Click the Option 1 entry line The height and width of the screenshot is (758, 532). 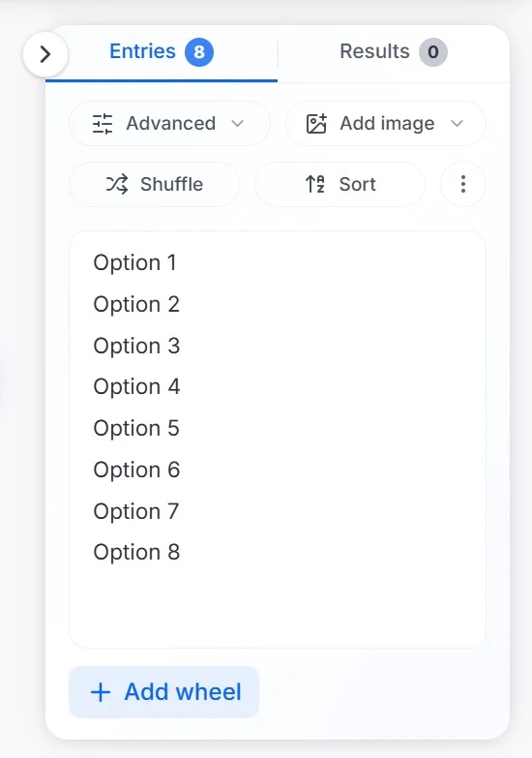278,263
